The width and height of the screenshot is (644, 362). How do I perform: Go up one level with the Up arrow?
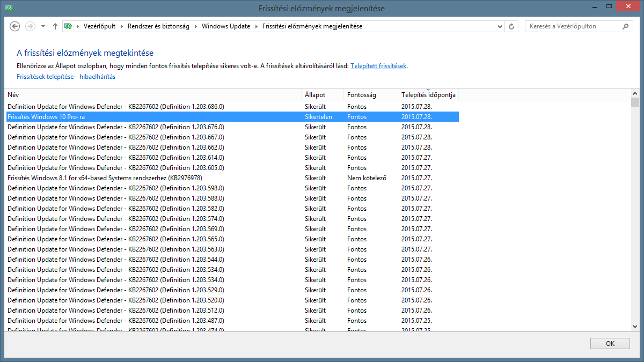(x=55, y=26)
